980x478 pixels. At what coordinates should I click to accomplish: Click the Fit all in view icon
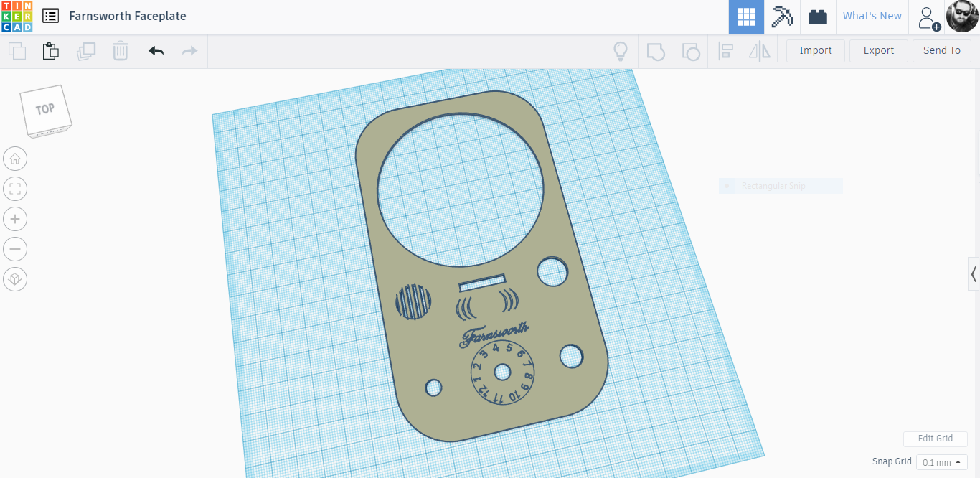15,189
